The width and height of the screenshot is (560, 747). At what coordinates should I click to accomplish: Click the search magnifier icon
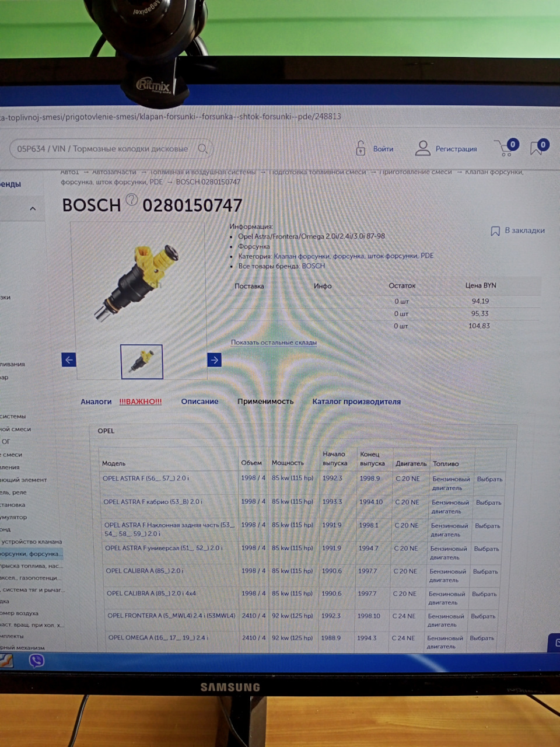pyautogui.click(x=202, y=148)
